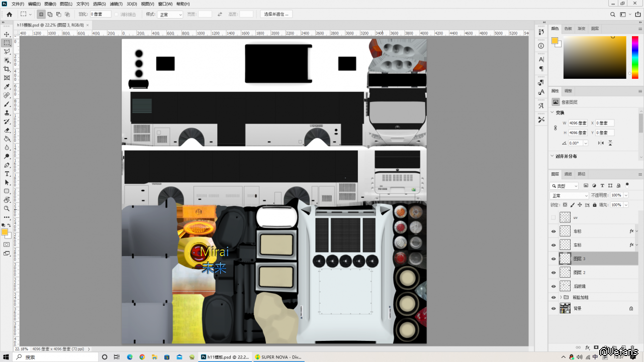Select the Horizontal Type tool
Image resolution: width=644 pixels, height=362 pixels.
[7, 174]
